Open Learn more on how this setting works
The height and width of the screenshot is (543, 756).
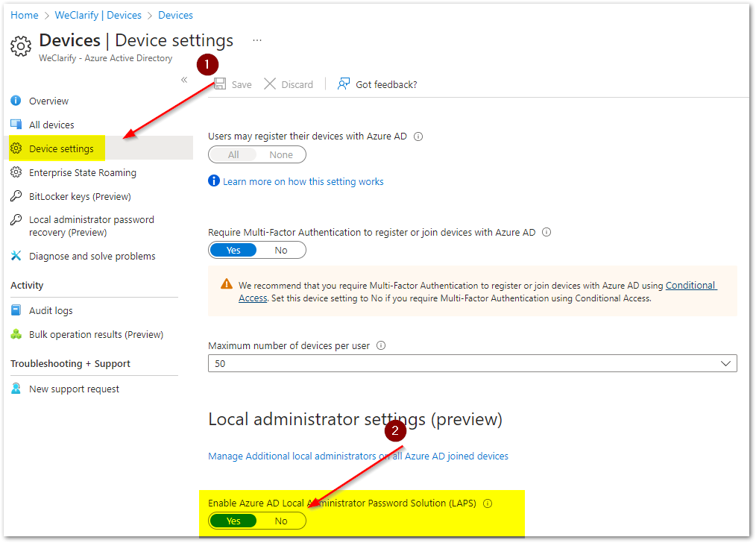303,181
